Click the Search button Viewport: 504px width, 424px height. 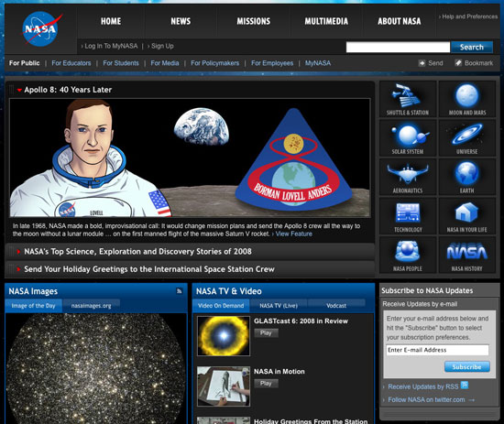pos(472,48)
